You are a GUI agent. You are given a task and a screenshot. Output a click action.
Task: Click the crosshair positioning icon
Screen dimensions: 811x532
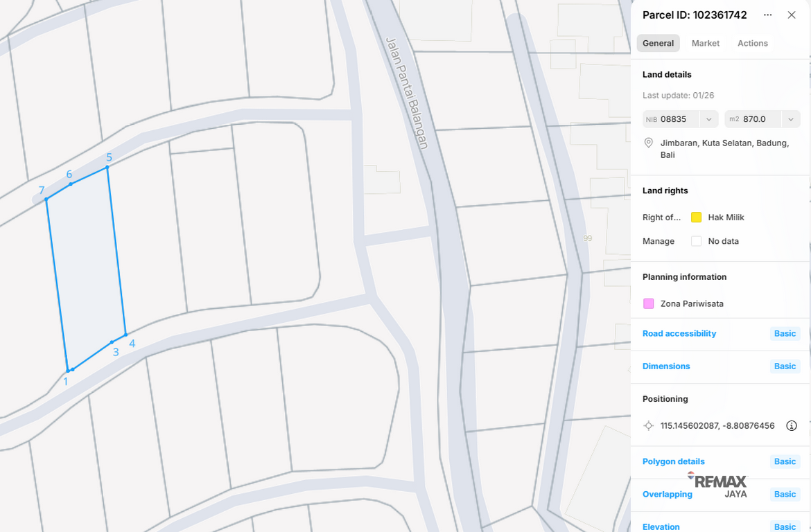(x=648, y=425)
